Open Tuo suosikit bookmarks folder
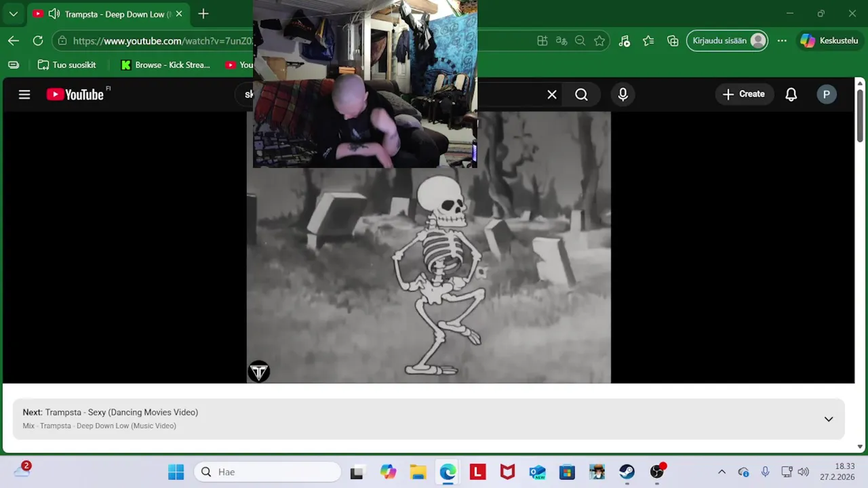Image resolution: width=868 pixels, height=488 pixels. coord(66,65)
